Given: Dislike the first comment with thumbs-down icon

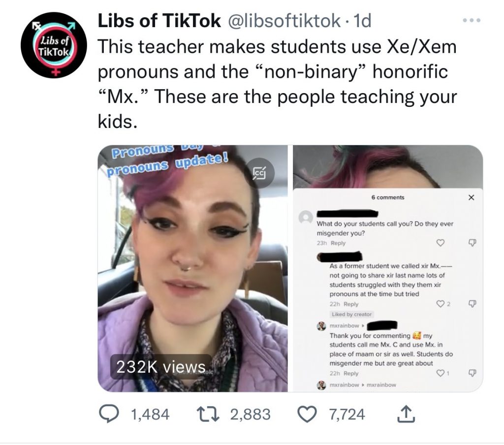Looking at the screenshot, I should [472, 242].
